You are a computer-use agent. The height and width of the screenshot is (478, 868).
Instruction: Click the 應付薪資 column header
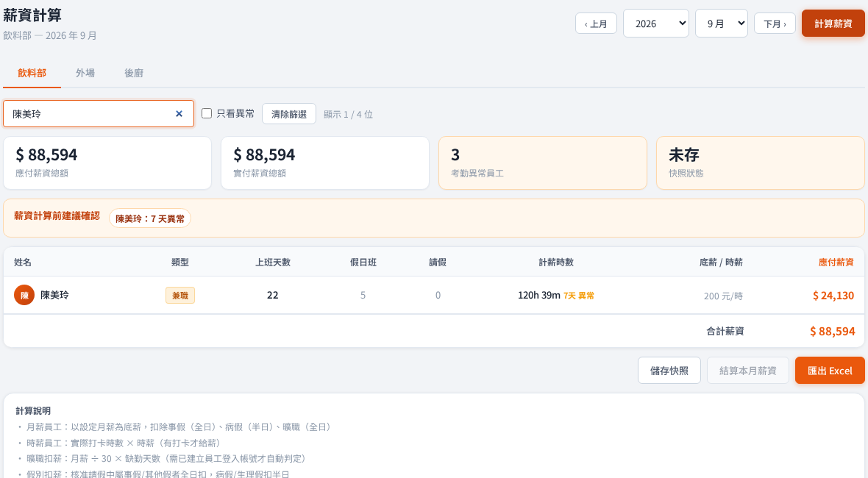(836, 263)
